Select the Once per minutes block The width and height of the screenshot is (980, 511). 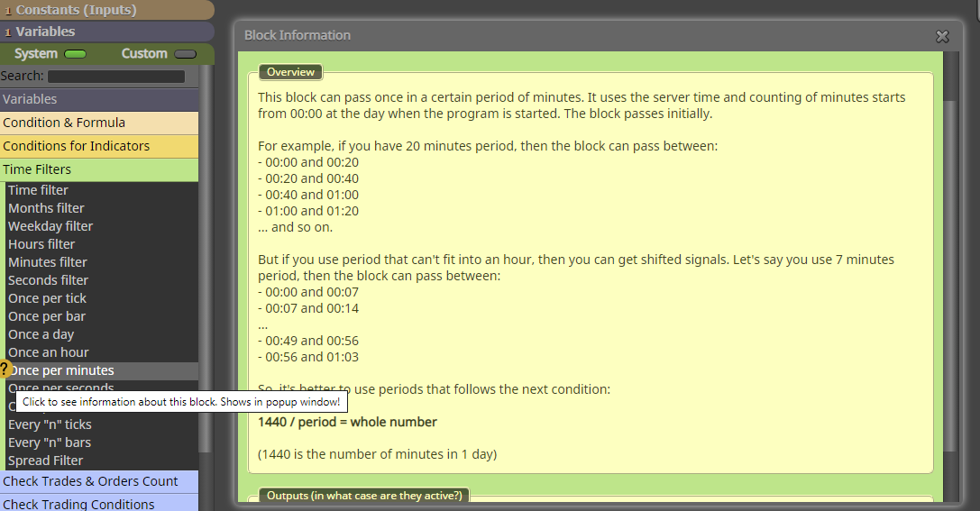click(102, 370)
